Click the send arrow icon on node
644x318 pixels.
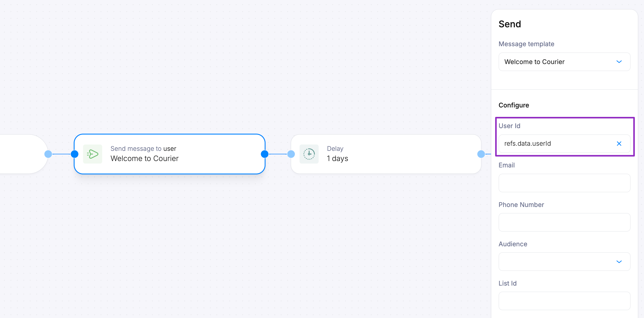(92, 154)
